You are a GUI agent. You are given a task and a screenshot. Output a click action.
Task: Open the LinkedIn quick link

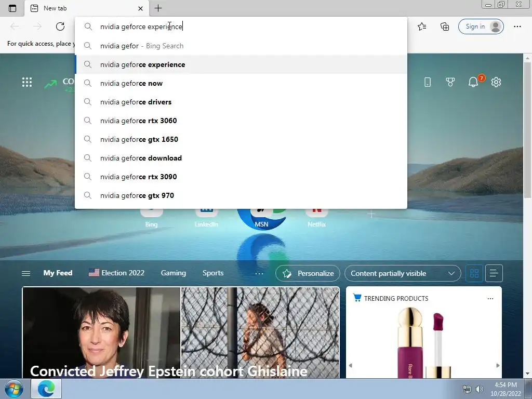click(206, 219)
